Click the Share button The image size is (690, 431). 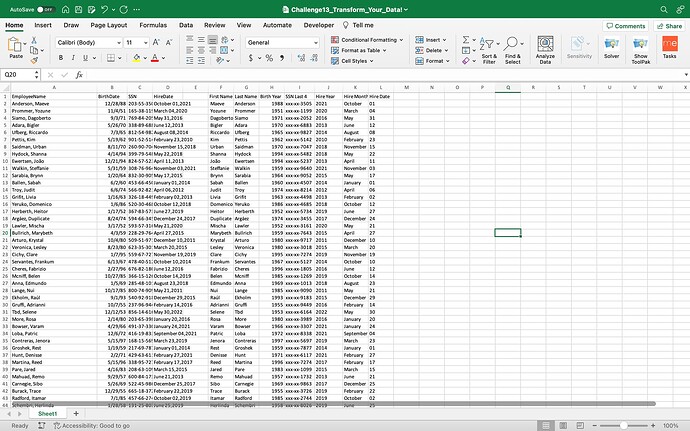(x=669, y=26)
